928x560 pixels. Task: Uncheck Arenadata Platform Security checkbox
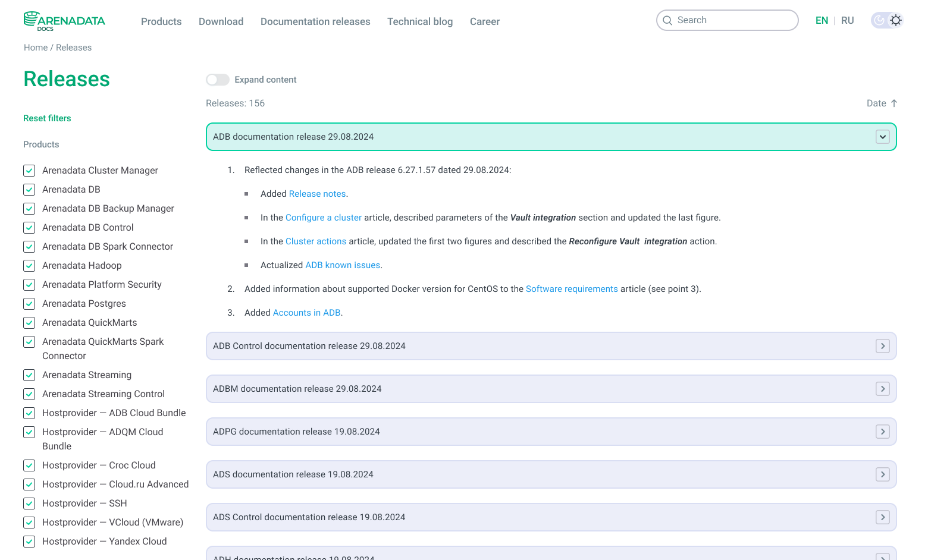pos(29,285)
